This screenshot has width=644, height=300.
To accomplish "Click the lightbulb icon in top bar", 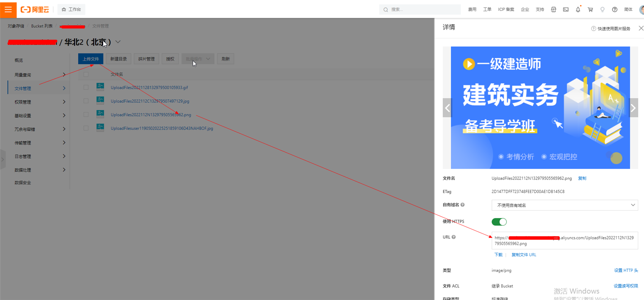I will click(602, 9).
